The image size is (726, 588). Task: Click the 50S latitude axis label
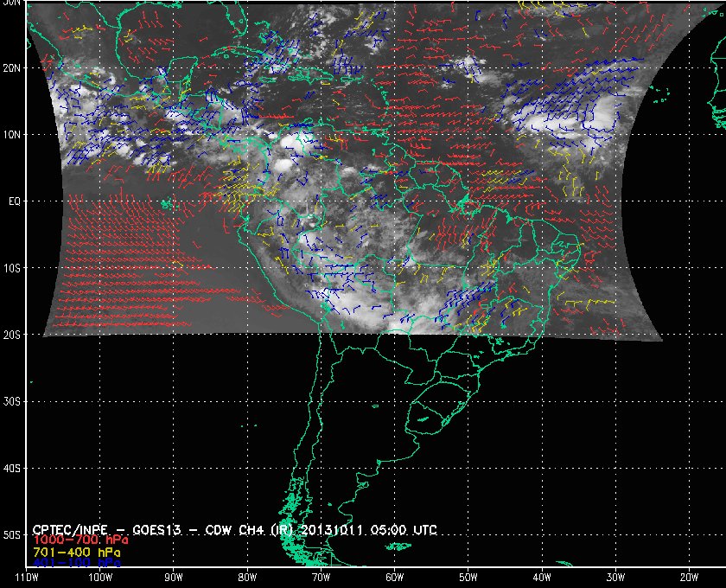tap(12, 535)
